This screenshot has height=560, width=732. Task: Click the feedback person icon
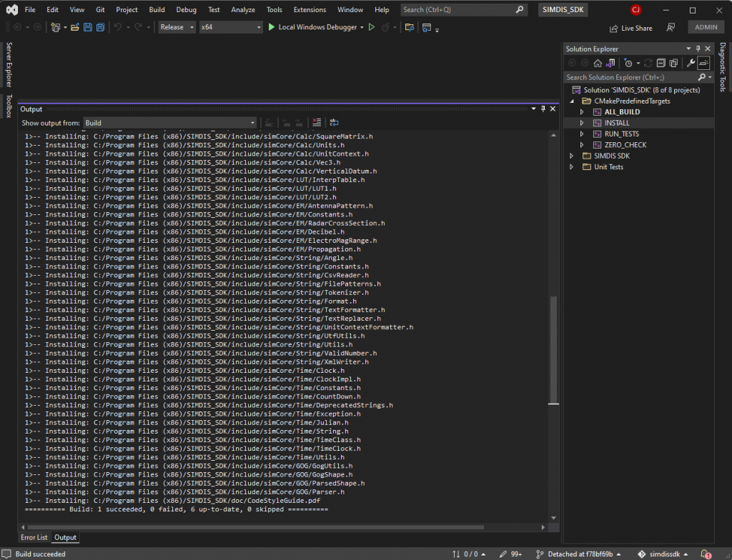coord(671,28)
